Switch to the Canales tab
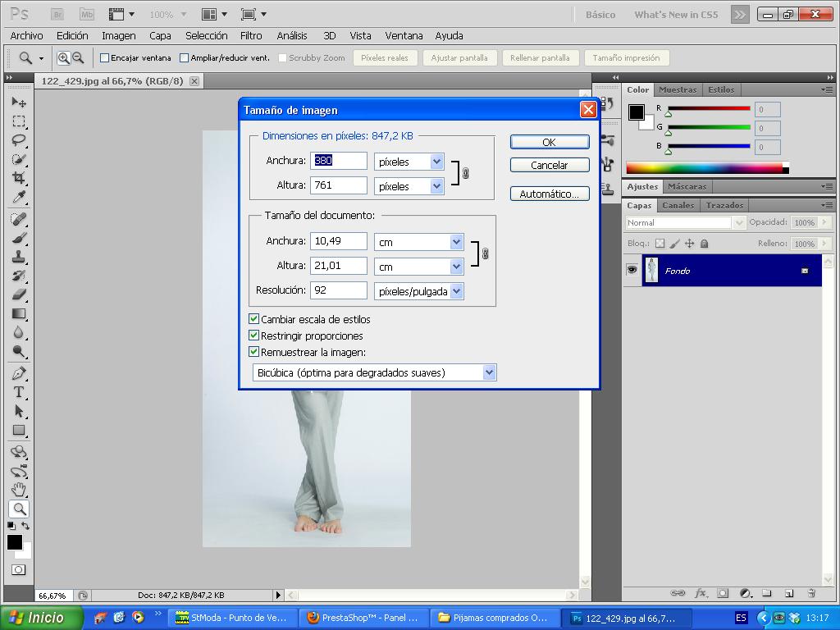The height and width of the screenshot is (630, 840). [x=678, y=205]
